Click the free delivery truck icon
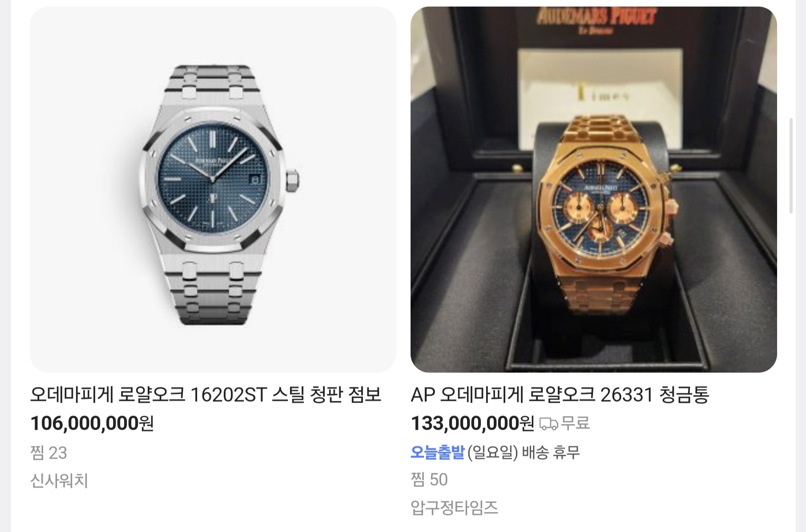The height and width of the screenshot is (532, 806). pyautogui.click(x=548, y=424)
